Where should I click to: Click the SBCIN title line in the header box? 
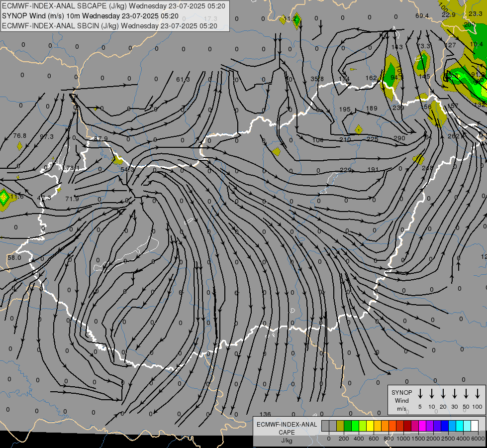pos(109,26)
